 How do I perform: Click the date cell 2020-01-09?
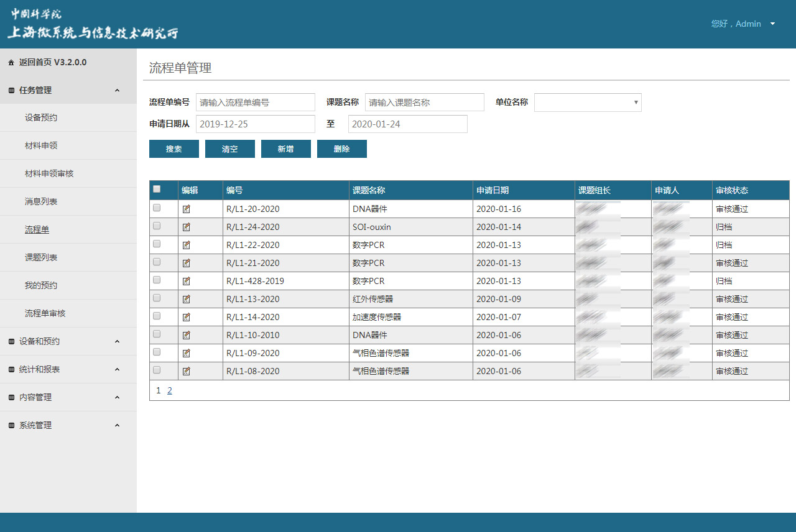[524, 300]
